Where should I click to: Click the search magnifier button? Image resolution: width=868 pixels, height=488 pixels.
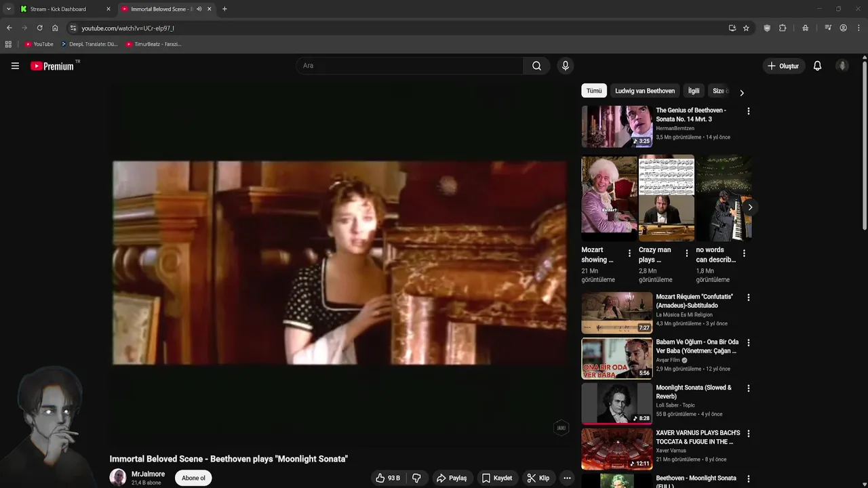point(536,66)
